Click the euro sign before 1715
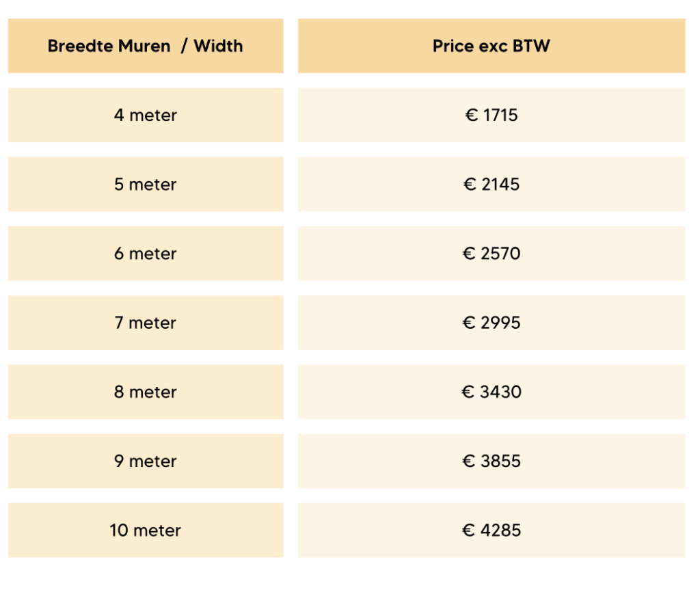 coord(471,116)
